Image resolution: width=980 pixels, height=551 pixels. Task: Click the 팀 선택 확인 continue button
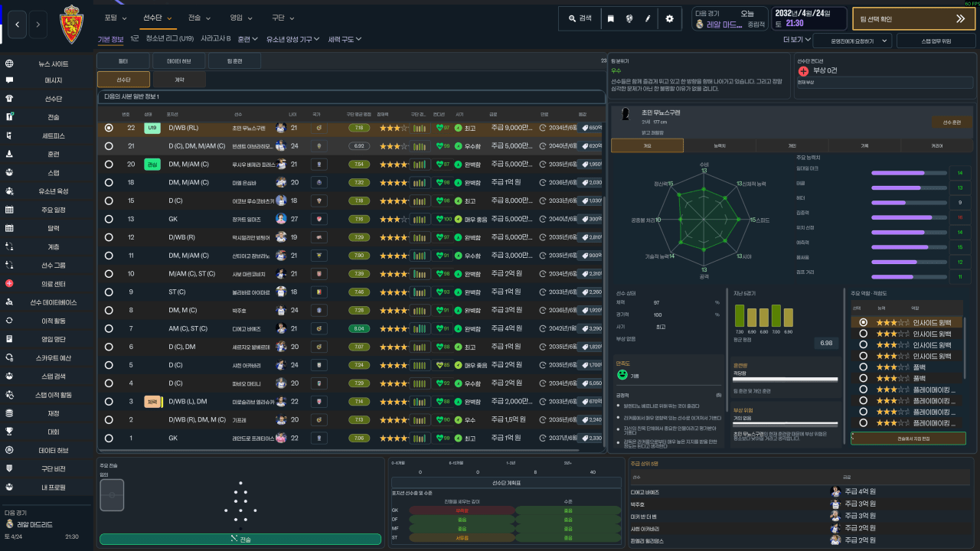tap(913, 19)
